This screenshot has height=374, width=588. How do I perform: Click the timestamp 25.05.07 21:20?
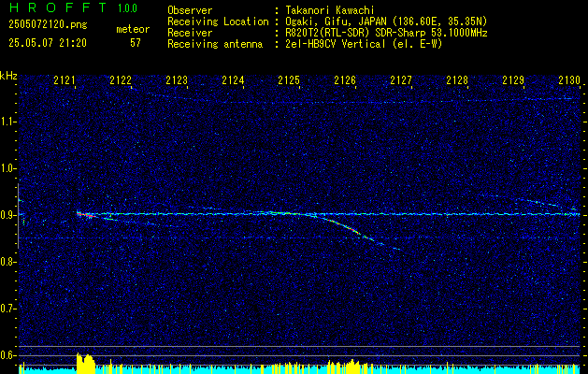tap(48, 43)
